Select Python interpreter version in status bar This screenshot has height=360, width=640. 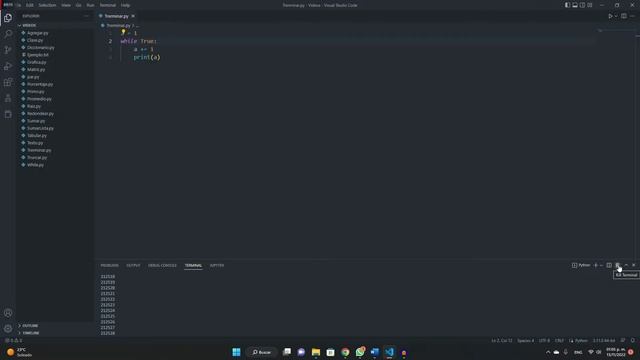pyautogui.click(x=604, y=340)
